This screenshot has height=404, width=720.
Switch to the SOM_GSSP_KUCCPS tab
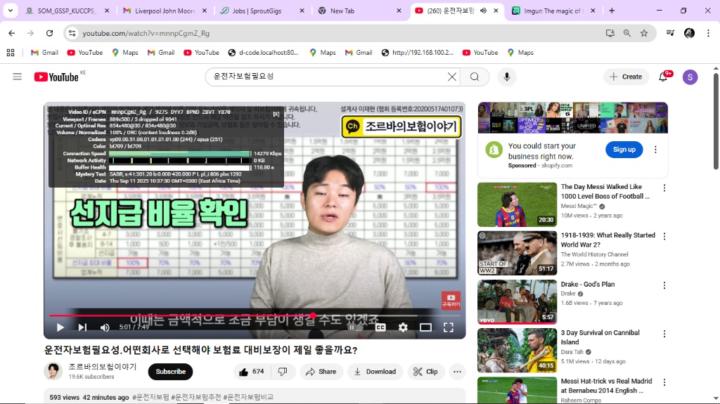click(x=67, y=11)
